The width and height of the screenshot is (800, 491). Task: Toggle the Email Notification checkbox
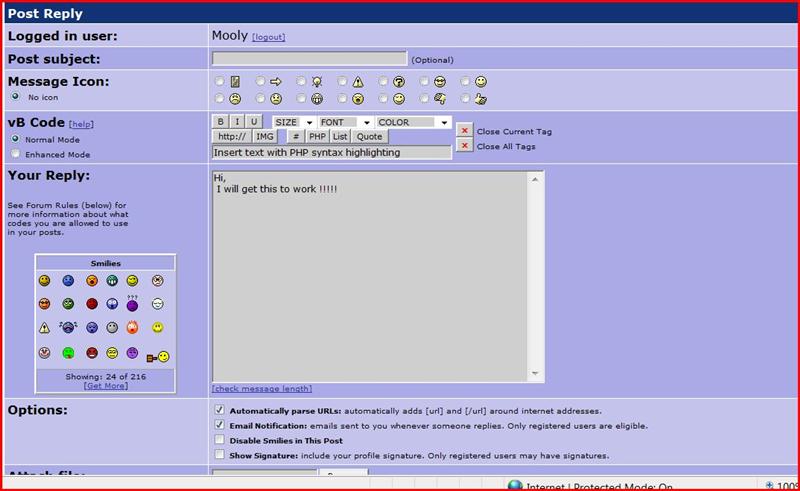point(219,425)
